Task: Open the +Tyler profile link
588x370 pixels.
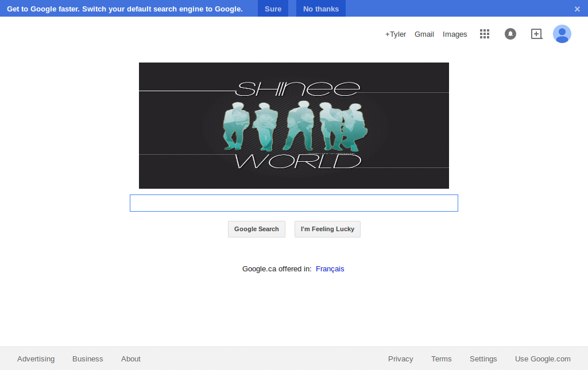Action: (x=395, y=34)
